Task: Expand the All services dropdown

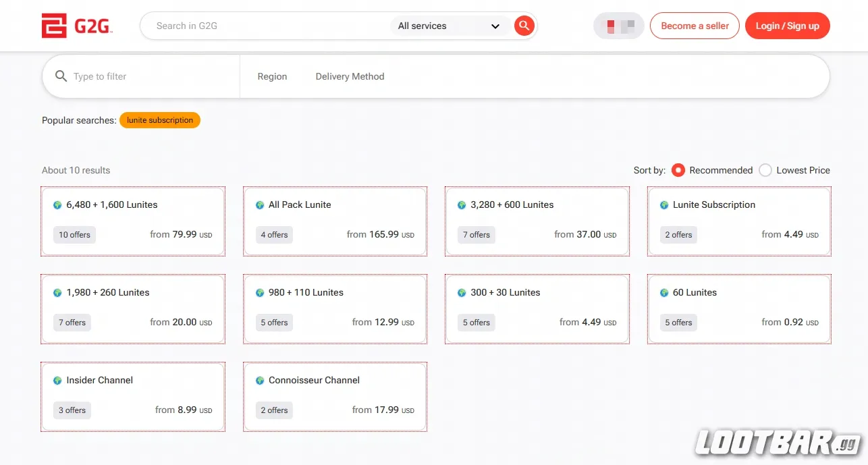Action: point(448,26)
